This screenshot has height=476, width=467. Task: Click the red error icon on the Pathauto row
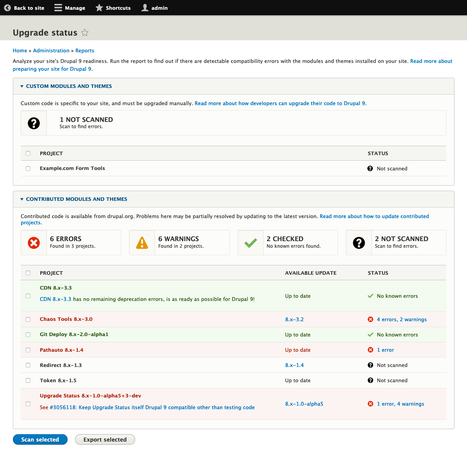click(370, 350)
